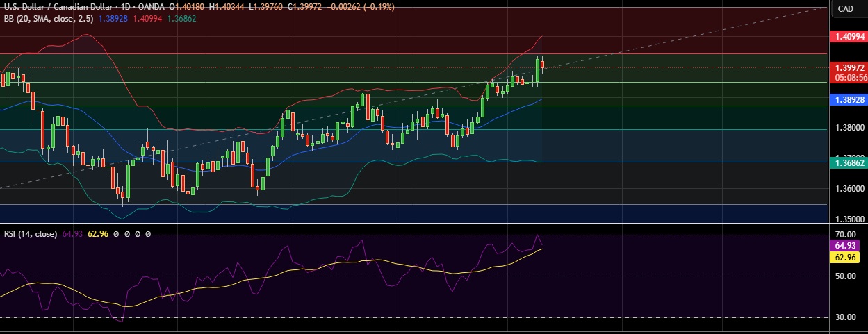The height and width of the screenshot is (334, 868).
Task: Select the RSI (14, close) indicator label
Action: click(x=29, y=234)
